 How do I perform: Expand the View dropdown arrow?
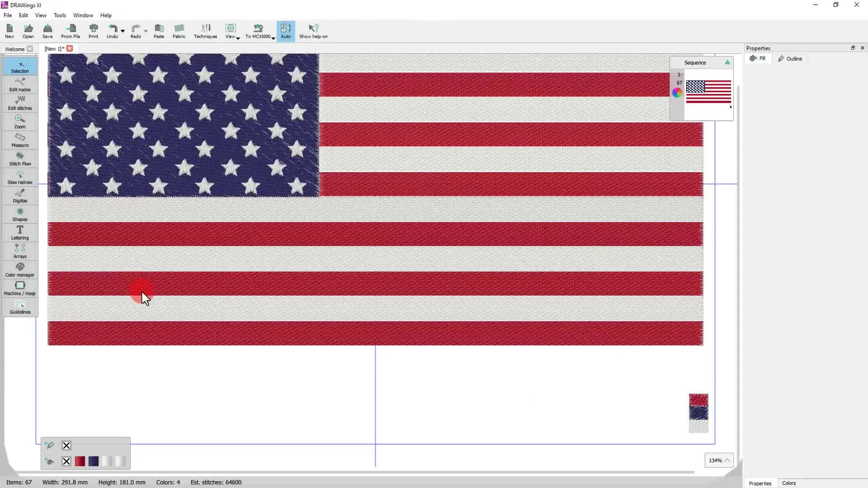[x=238, y=38]
